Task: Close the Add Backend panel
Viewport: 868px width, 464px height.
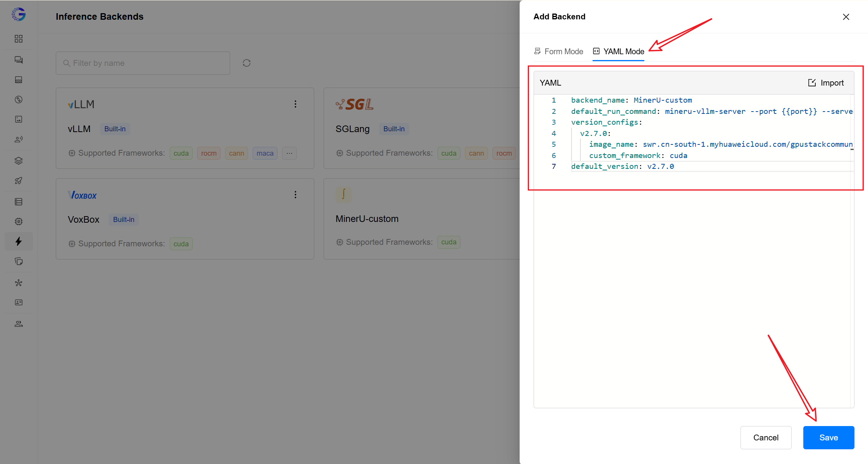Action: 846,17
